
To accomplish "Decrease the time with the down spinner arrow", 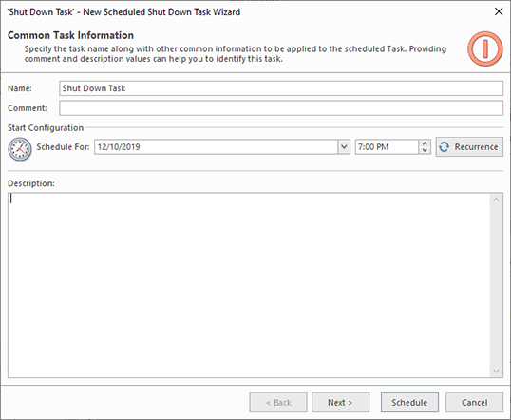I will coord(425,150).
